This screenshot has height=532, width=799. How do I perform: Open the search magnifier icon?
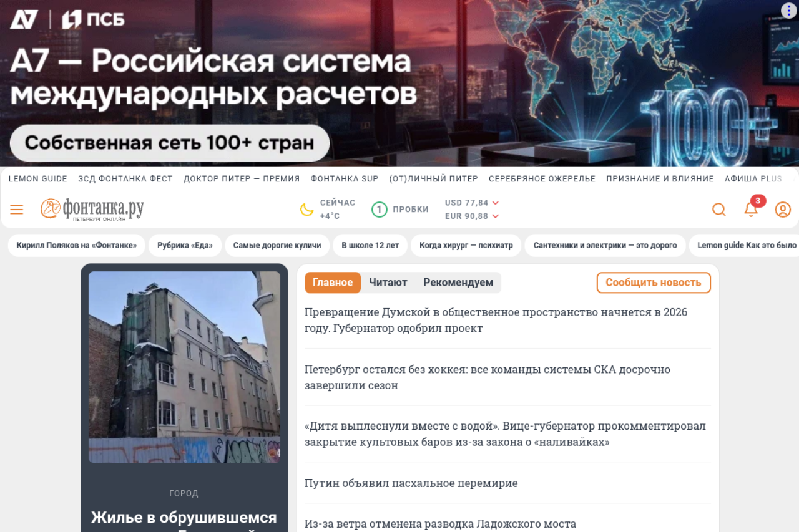point(719,210)
